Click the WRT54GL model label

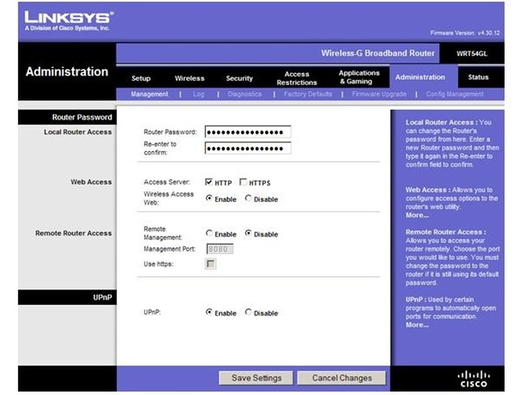coord(471,54)
